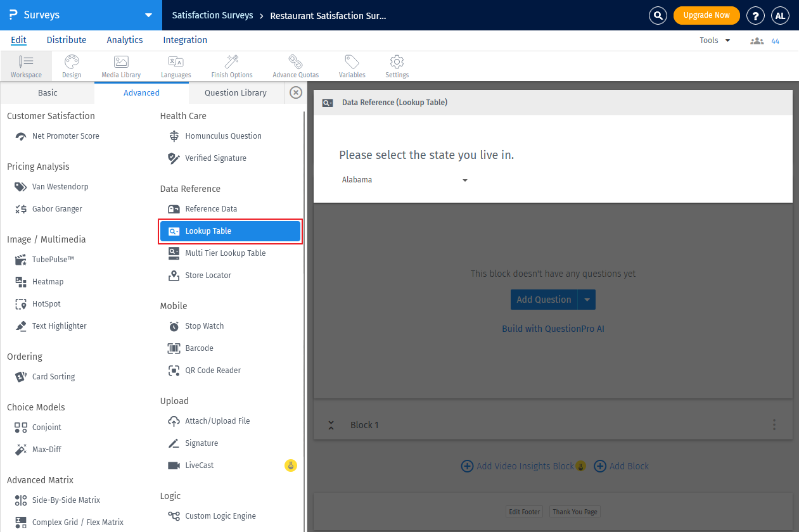
Task: Open the Variables tag tool
Action: [352, 66]
